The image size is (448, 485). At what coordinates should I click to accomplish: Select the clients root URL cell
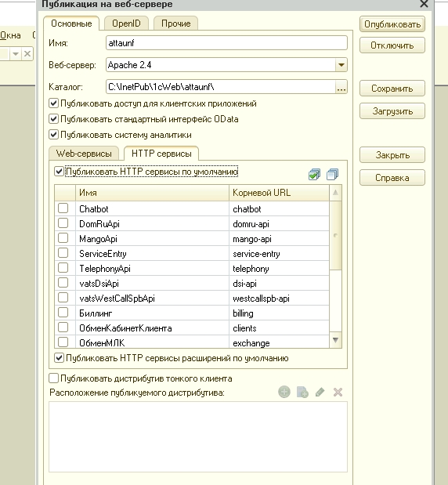[x=279, y=328]
